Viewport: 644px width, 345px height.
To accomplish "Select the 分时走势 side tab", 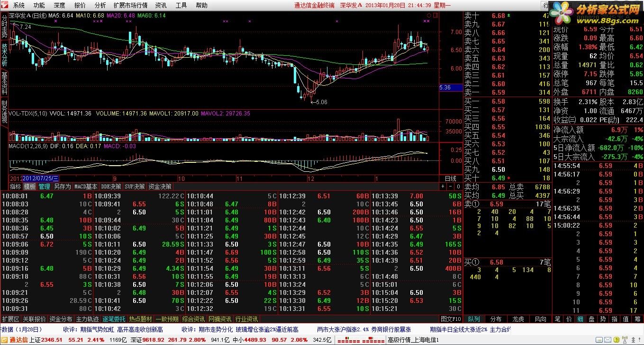I will 4,26.
